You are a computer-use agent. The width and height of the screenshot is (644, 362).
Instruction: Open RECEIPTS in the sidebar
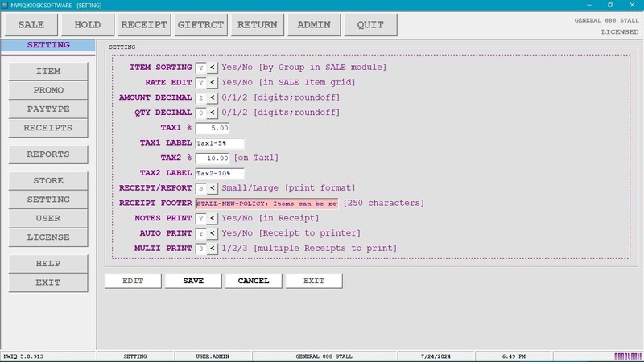(x=48, y=128)
